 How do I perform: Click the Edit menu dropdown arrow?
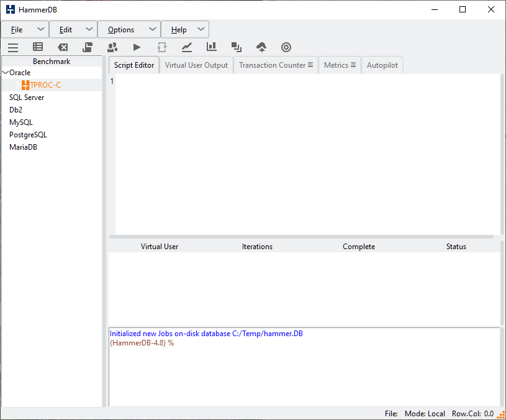tap(89, 29)
